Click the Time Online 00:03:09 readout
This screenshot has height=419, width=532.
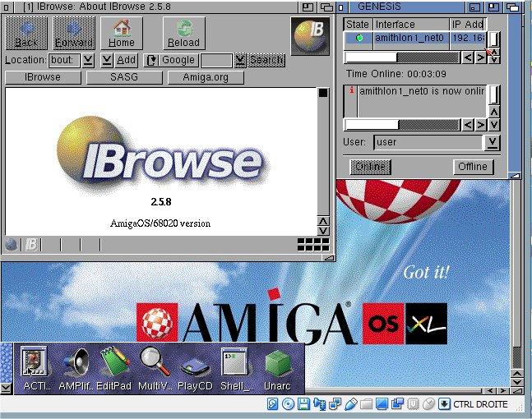[396, 74]
